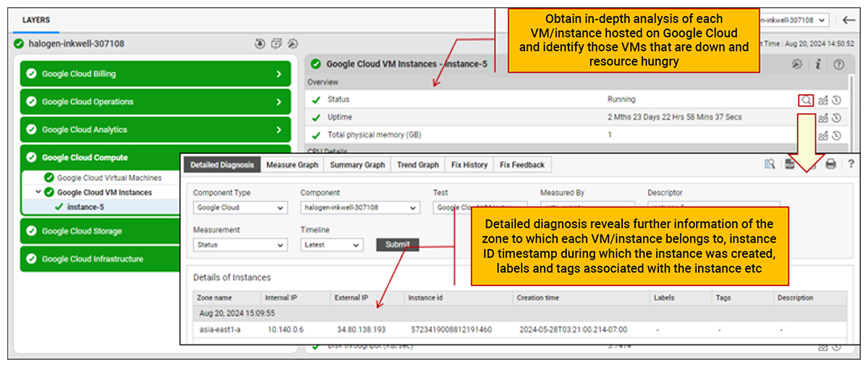The image size is (868, 367).
Task: Open measure graph icon in Uptime row
Action: [x=823, y=117]
